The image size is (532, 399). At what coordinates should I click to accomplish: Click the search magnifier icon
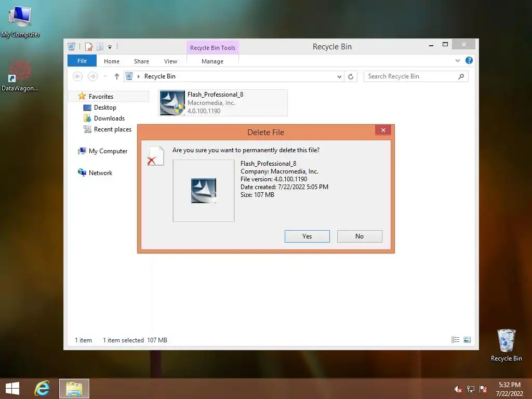coord(461,76)
